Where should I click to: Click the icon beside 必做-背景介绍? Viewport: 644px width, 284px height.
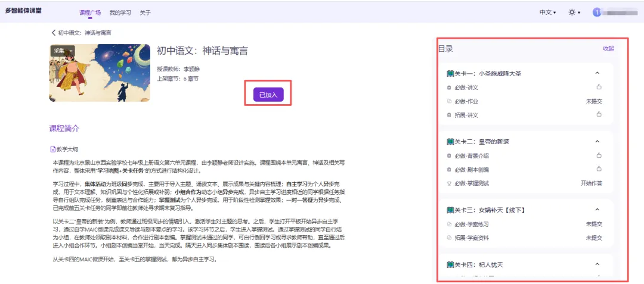(449, 156)
